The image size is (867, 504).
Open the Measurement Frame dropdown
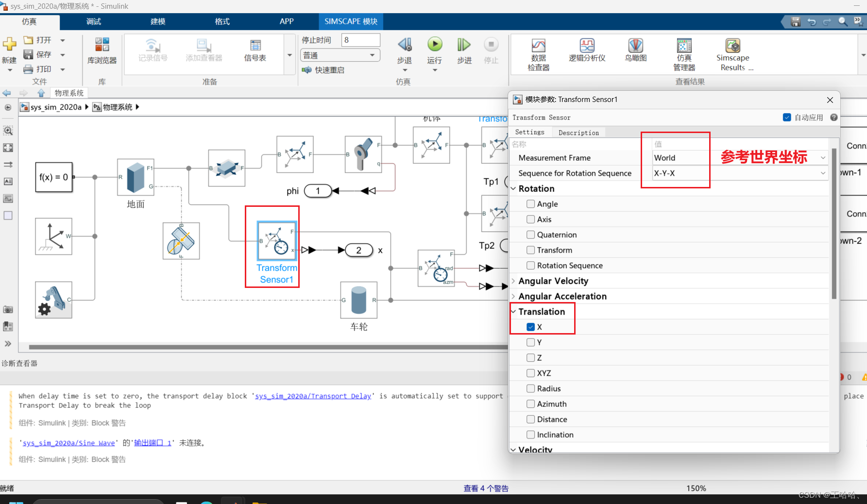(740, 158)
